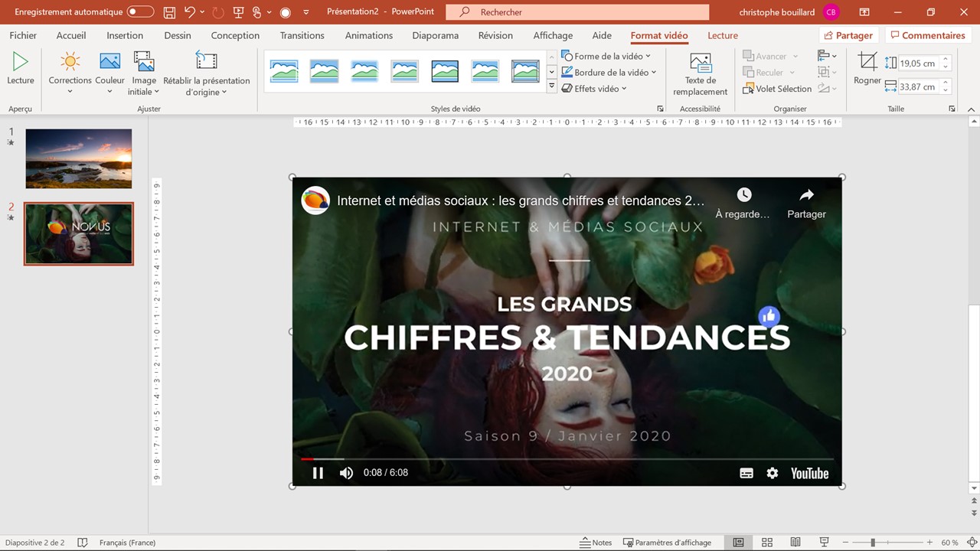Open the Fichier menu
980x551 pixels.
coord(23,35)
